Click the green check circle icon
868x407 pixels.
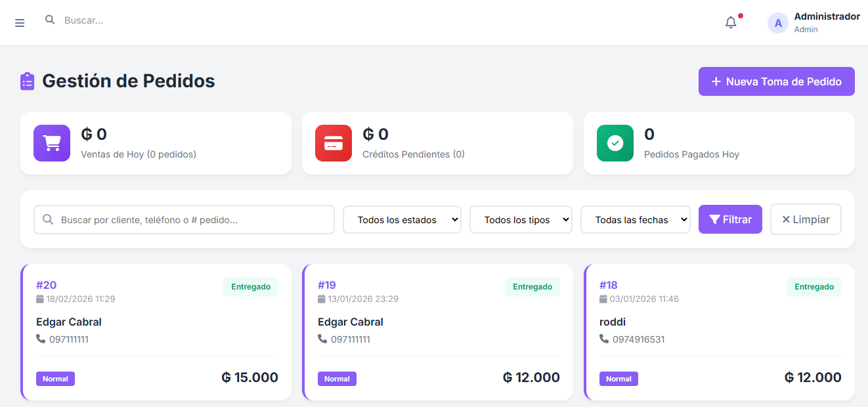(615, 143)
